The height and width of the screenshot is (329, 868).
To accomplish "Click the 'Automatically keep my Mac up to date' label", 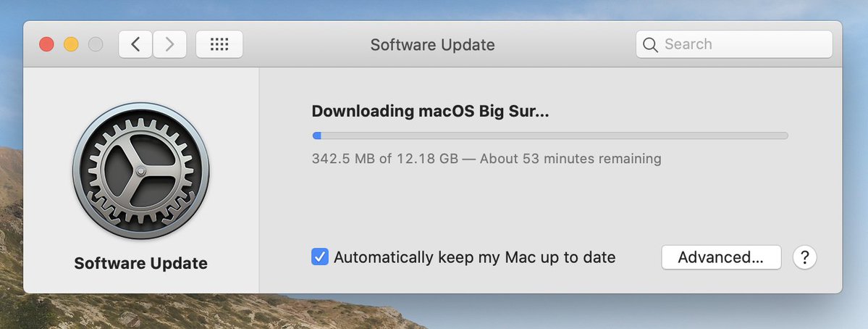I will 474,257.
